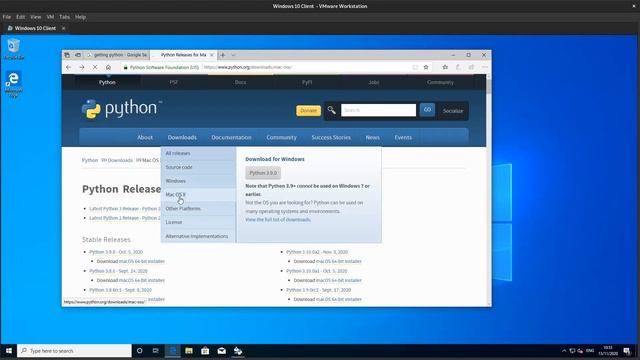This screenshot has width=640, height=360.
Task: Click the Donate button
Action: (308, 111)
